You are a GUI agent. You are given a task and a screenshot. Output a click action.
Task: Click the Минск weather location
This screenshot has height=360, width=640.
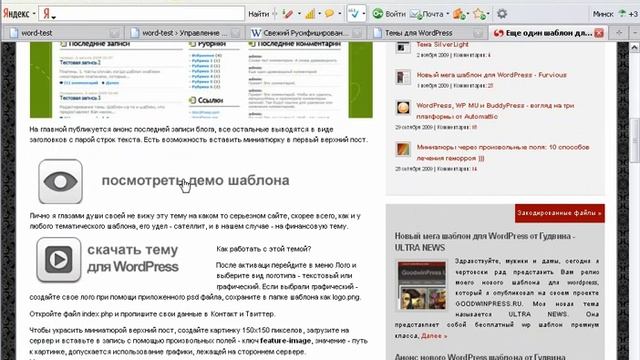click(x=603, y=14)
